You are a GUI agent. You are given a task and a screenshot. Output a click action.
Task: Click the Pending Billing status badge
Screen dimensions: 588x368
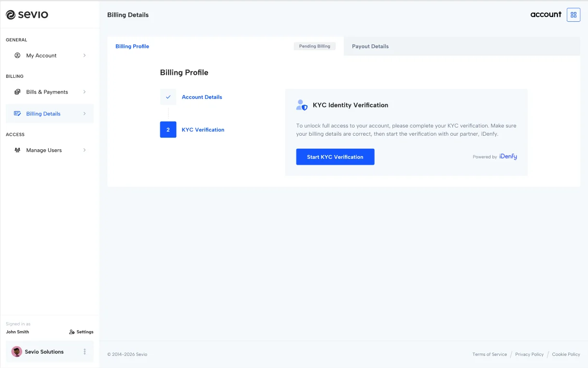pos(315,46)
